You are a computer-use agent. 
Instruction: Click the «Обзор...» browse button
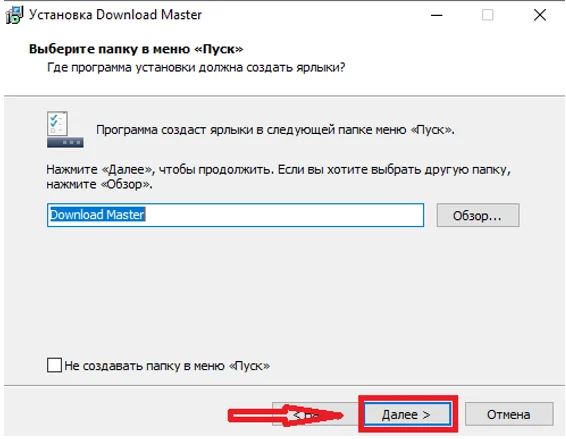(478, 215)
